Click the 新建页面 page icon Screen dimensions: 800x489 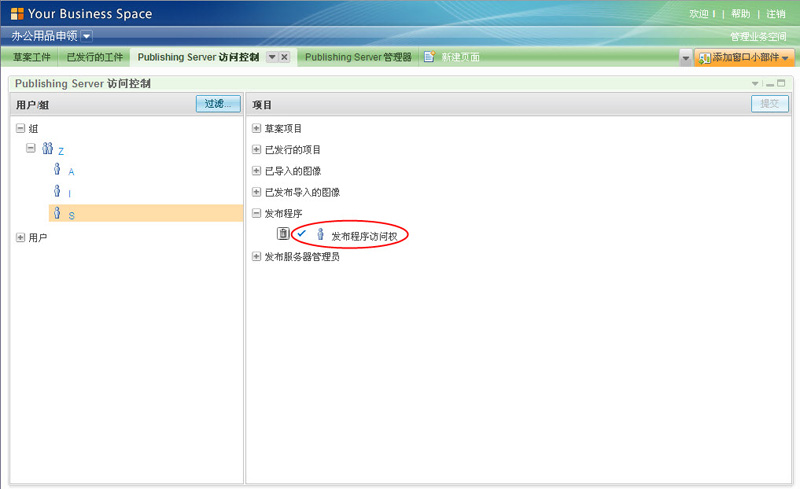(x=430, y=57)
